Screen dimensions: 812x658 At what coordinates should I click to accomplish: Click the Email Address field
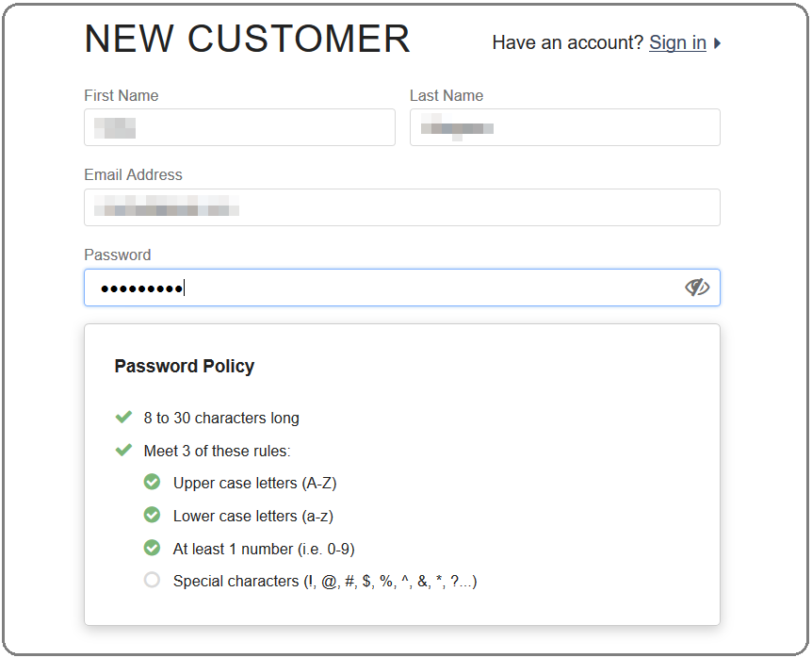(402, 207)
